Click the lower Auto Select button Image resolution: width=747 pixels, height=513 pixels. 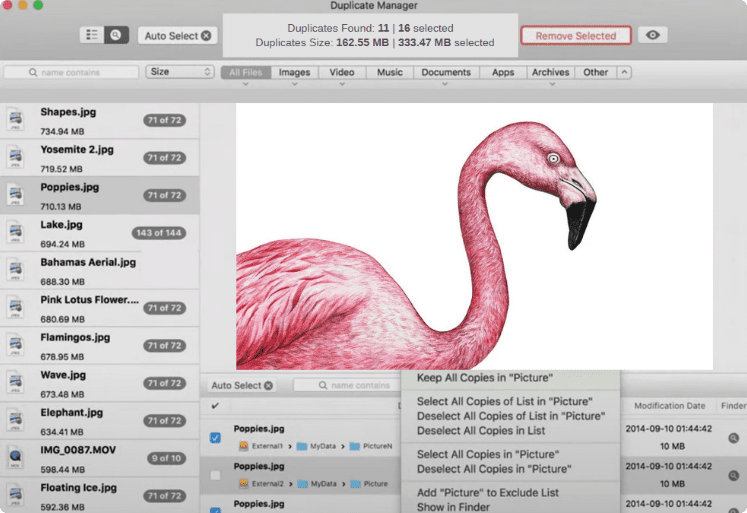pos(241,385)
